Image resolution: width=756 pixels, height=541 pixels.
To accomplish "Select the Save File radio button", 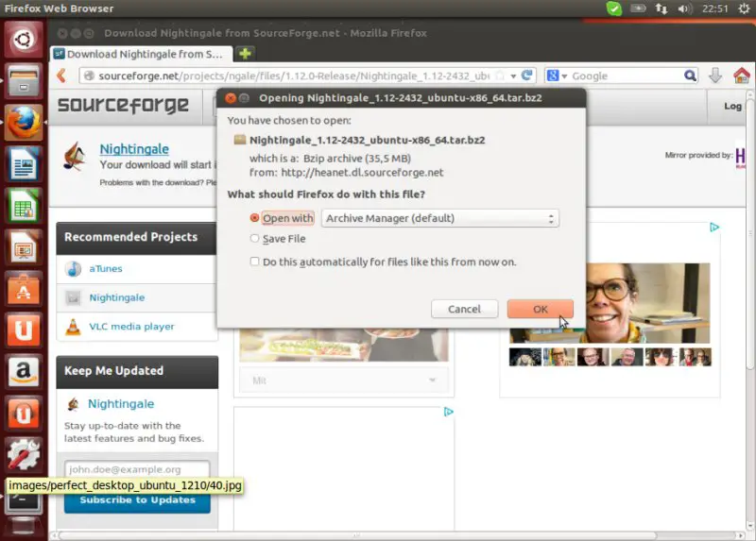I will coord(254,238).
